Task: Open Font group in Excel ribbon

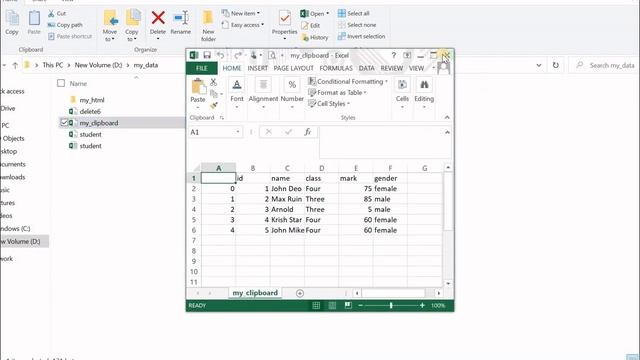Action: tap(237, 93)
